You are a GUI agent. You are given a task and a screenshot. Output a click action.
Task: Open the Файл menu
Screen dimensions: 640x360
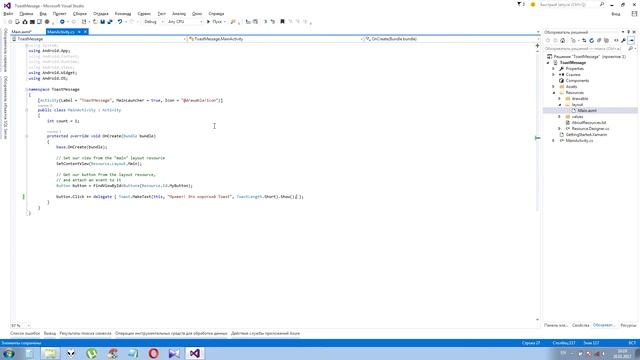pyautogui.click(x=8, y=13)
